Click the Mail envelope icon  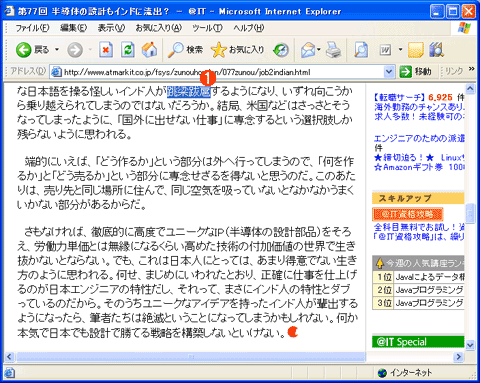308,50
